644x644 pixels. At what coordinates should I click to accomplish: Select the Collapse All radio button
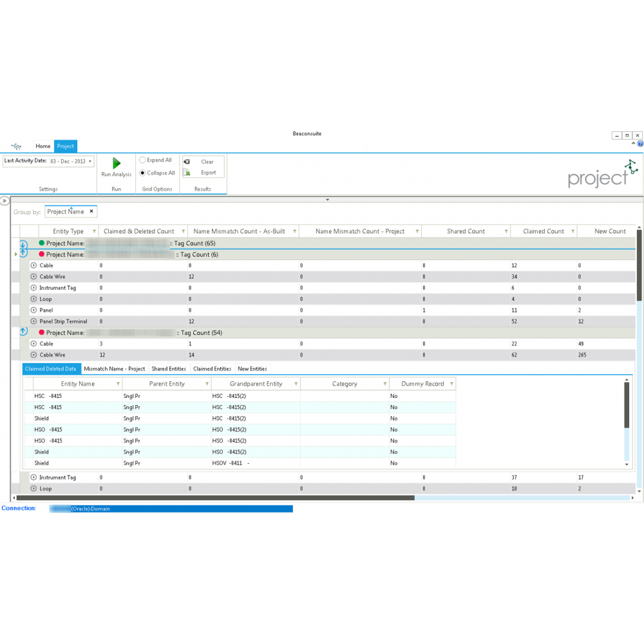(x=142, y=173)
